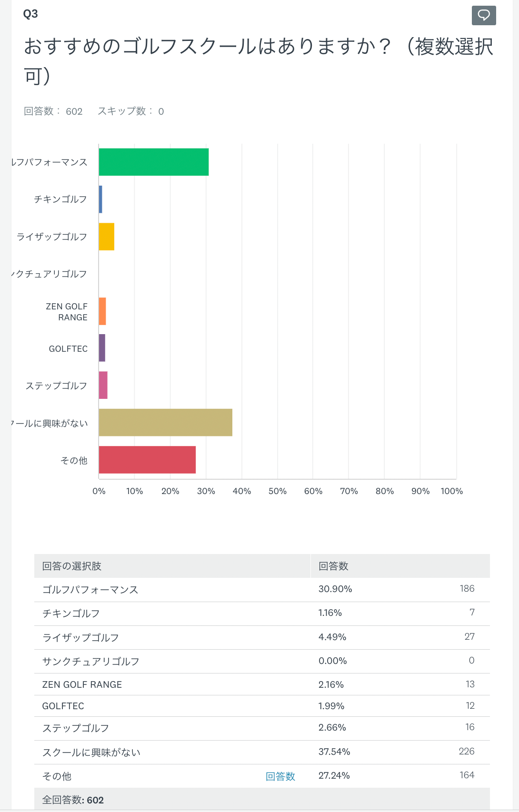The image size is (519, 812).
Task: Click the comment speech bubble icon
Action: 484,15
